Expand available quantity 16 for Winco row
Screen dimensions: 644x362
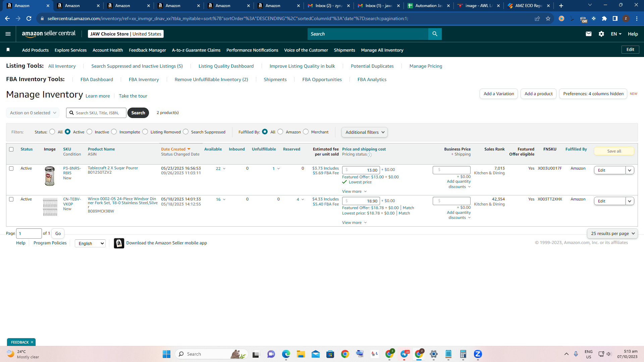220,199
